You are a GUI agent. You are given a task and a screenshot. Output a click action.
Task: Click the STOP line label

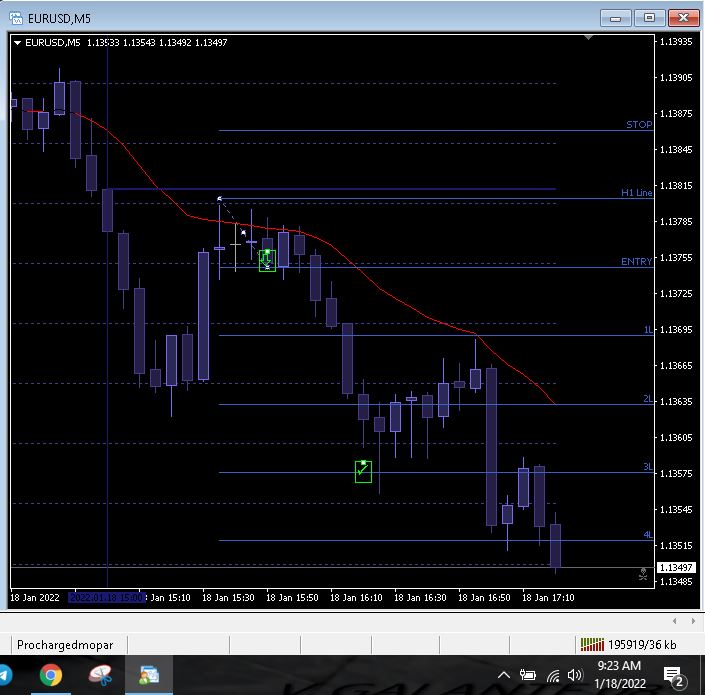click(639, 125)
